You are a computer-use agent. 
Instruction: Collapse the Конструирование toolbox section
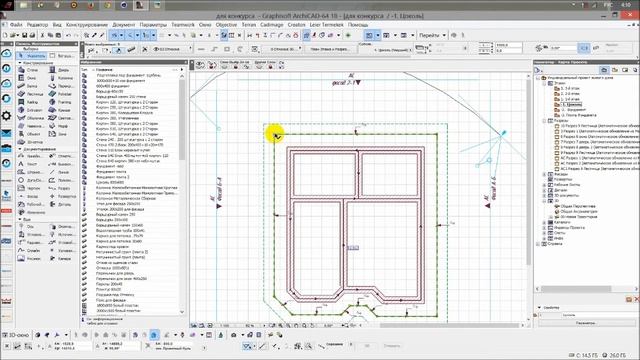(x=20, y=63)
